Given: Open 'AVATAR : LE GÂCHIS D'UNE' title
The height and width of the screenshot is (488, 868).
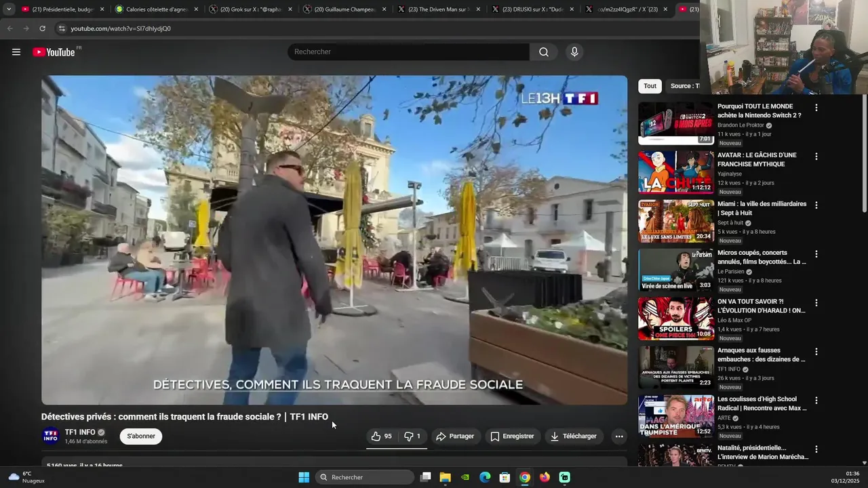Looking at the screenshot, I should click(x=757, y=160).
